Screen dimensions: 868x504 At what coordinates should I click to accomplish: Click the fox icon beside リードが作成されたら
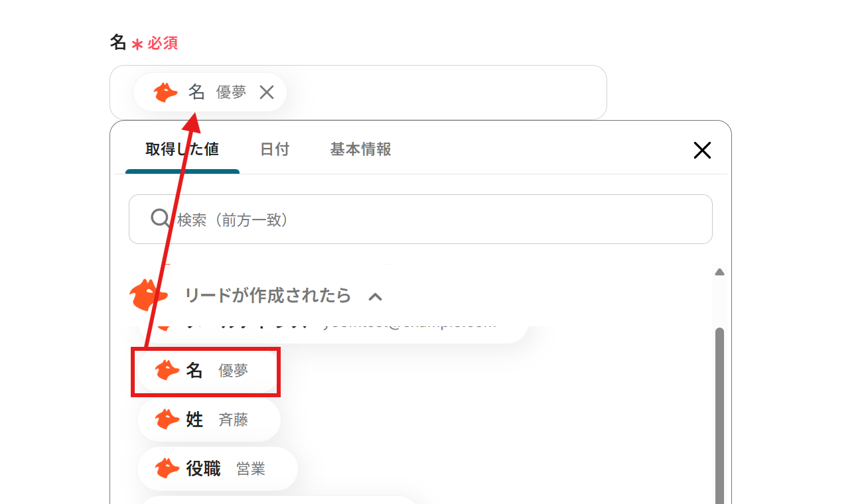click(148, 294)
